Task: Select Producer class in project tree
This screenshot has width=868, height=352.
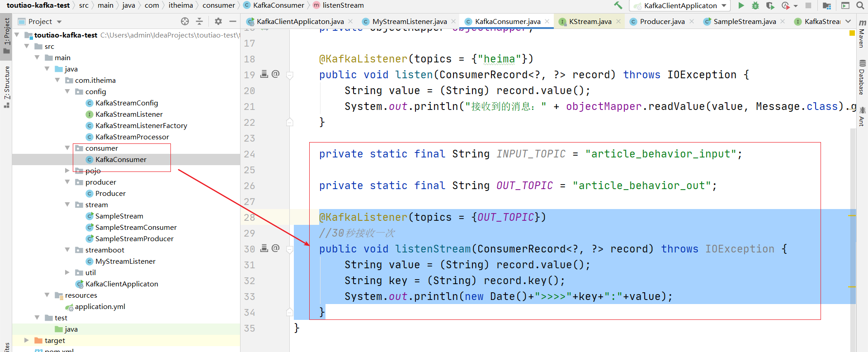Action: click(x=110, y=193)
